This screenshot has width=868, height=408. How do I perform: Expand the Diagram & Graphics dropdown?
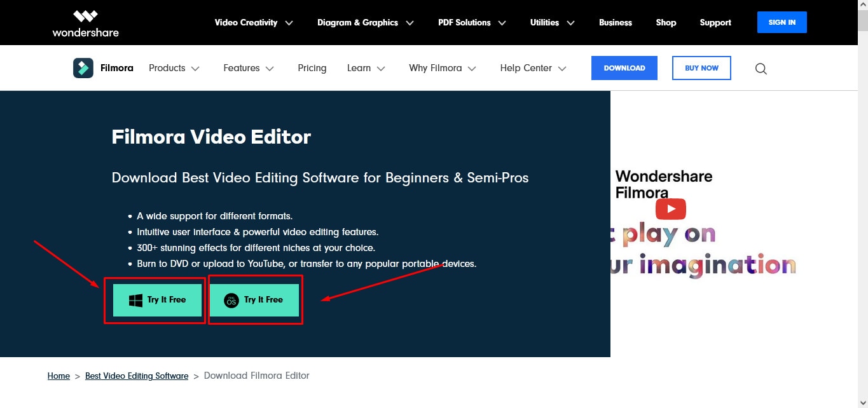pos(365,23)
